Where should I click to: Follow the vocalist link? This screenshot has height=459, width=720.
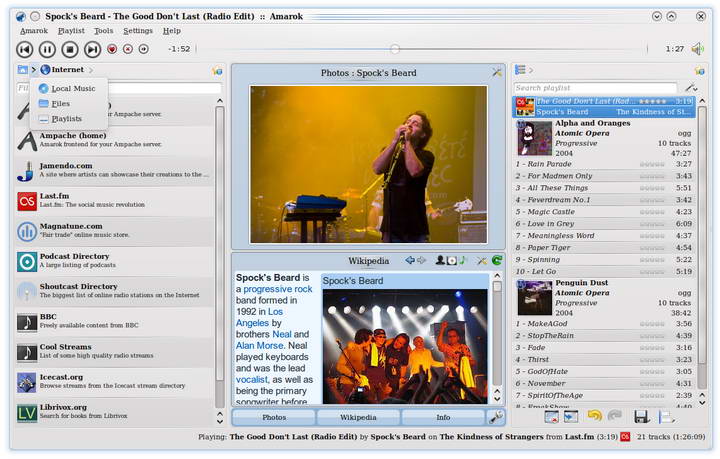pos(252,380)
